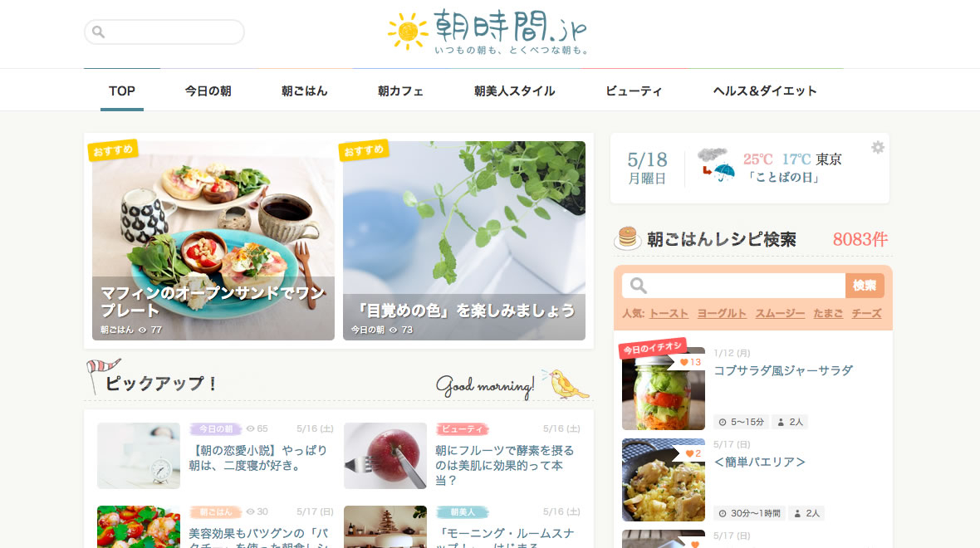Click the magnifier icon in recipe search field

coord(638,286)
